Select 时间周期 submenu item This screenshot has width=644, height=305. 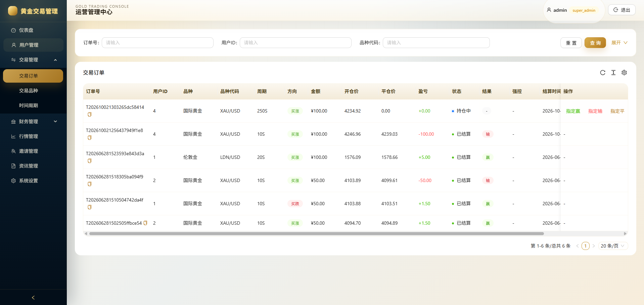[x=33, y=105]
